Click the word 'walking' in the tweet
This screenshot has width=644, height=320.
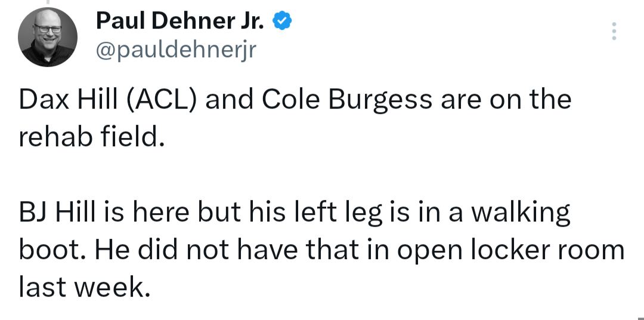pyautogui.click(x=520, y=214)
